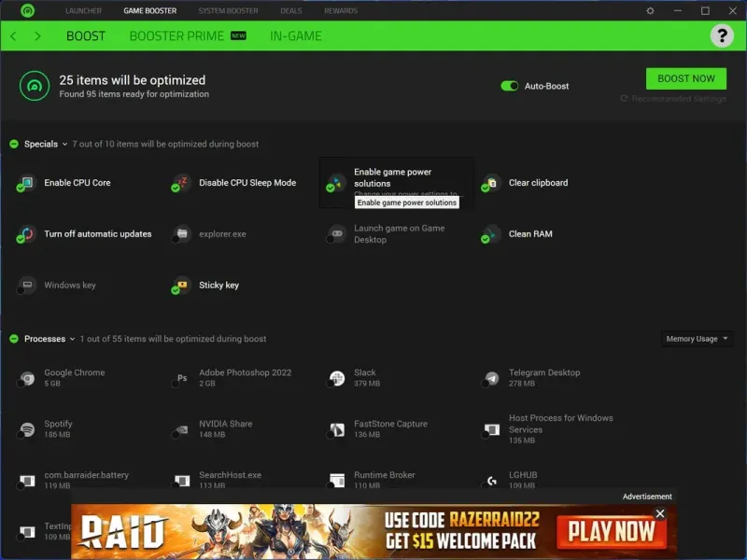Click the FastStone Capture process icon
Viewport: 747px width, 560px height.
tap(335, 429)
